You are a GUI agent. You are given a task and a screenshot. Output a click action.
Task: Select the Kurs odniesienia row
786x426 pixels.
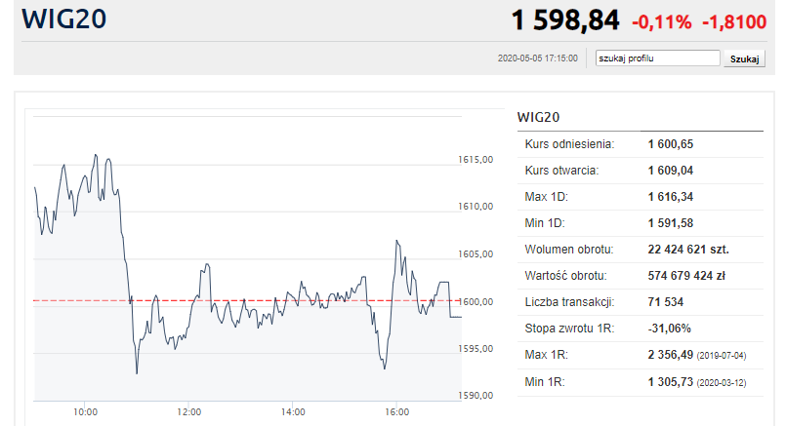tap(640, 144)
